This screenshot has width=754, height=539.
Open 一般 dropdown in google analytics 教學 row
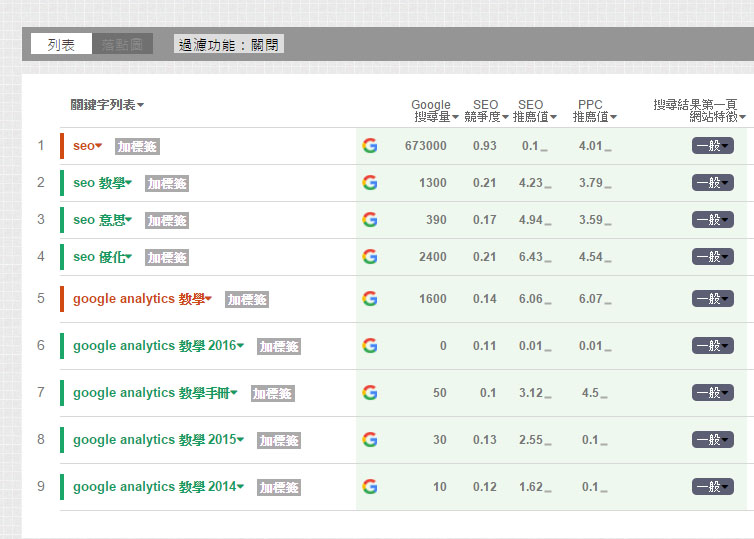tap(713, 299)
